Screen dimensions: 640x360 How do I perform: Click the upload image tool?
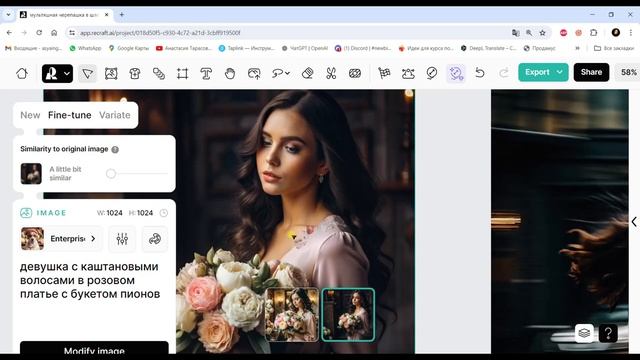254,73
